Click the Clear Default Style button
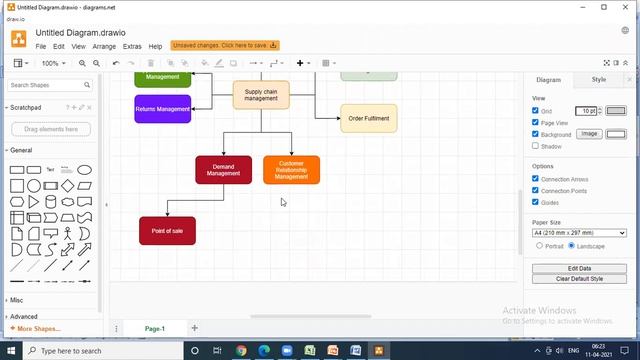The image size is (640, 360). point(579,279)
